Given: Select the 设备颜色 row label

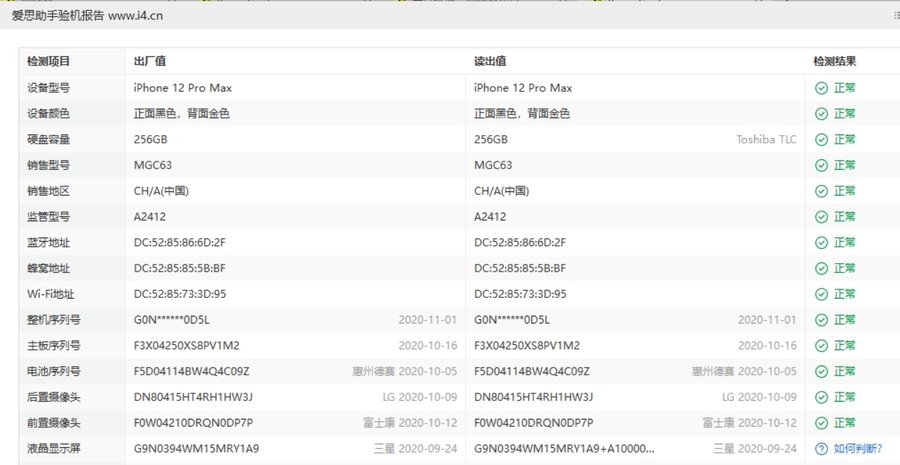Looking at the screenshot, I should [48, 114].
